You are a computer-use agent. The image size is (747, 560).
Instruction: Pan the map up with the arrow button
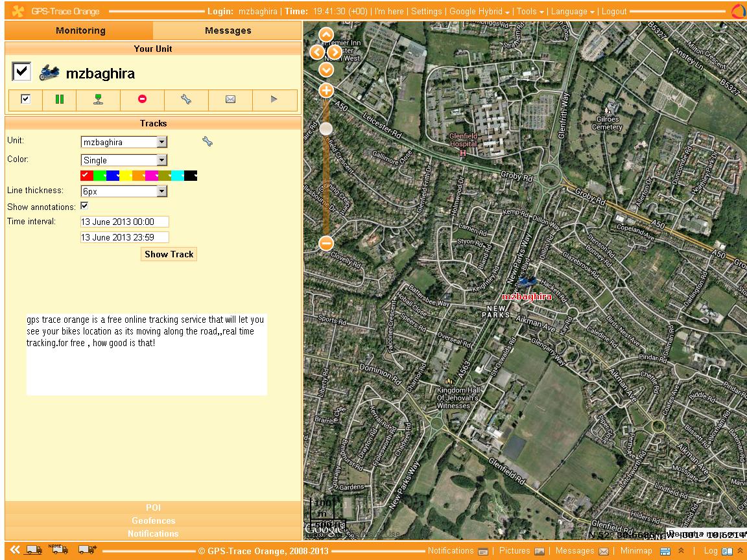click(x=326, y=35)
